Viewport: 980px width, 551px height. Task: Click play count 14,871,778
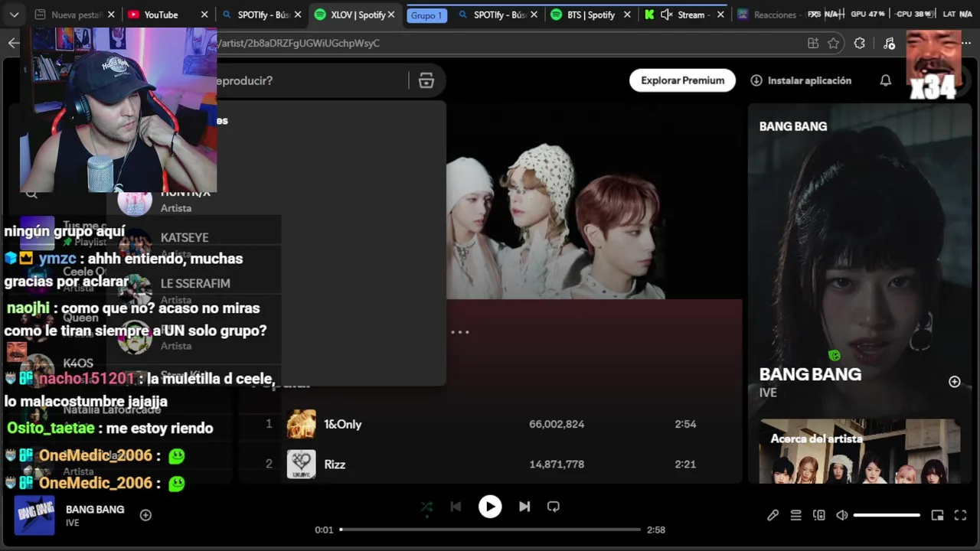click(x=557, y=465)
